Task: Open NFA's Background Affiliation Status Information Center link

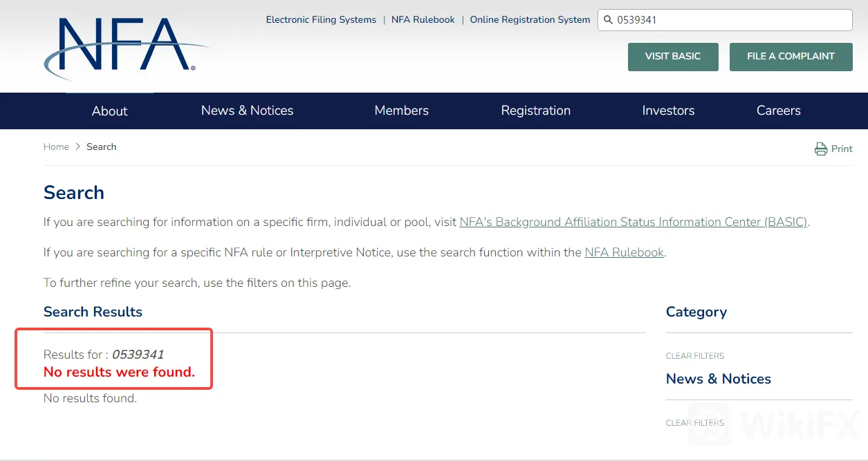Action: [x=634, y=223]
